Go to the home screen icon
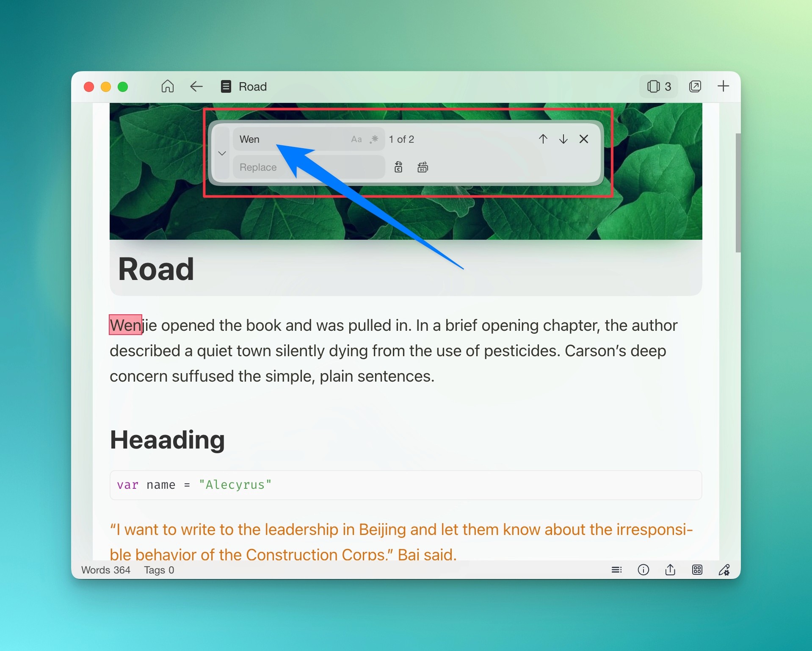 click(168, 86)
